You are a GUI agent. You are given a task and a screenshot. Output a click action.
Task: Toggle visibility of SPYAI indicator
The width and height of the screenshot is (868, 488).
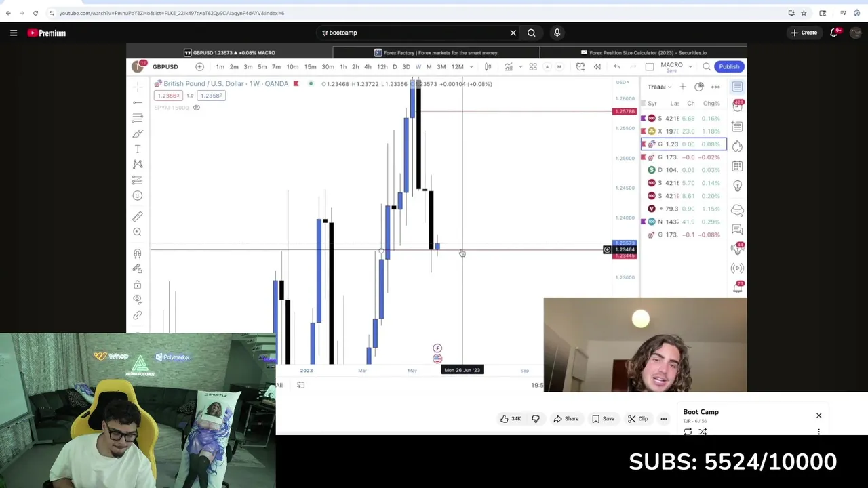[x=197, y=108]
